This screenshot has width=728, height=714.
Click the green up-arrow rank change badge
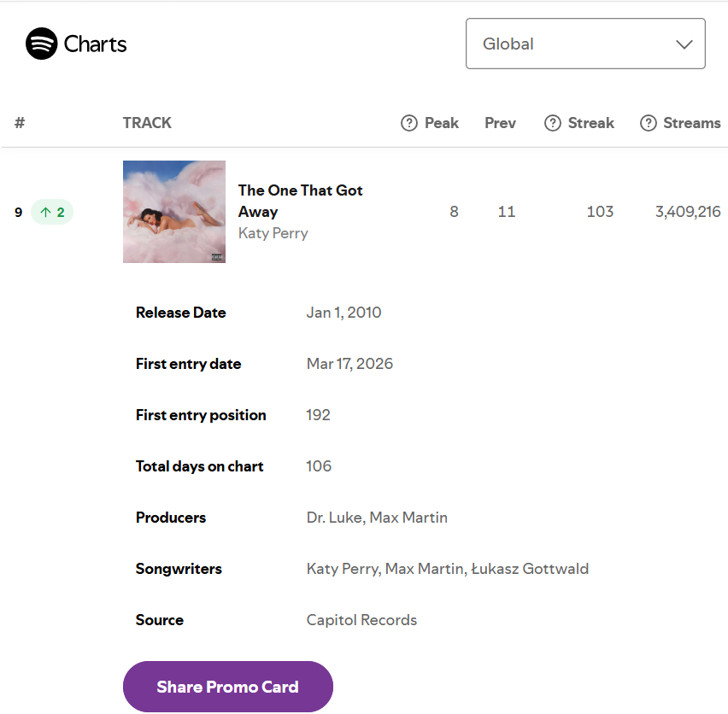(x=52, y=212)
